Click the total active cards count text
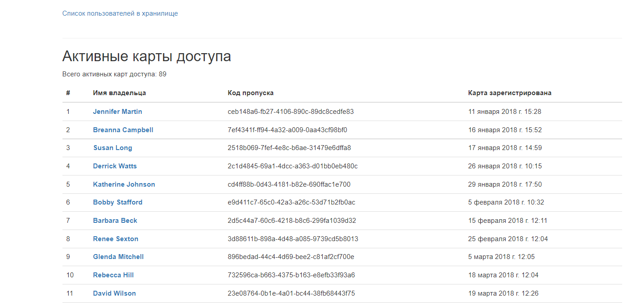Image resolution: width=644 pixels, height=305 pixels. [114, 74]
